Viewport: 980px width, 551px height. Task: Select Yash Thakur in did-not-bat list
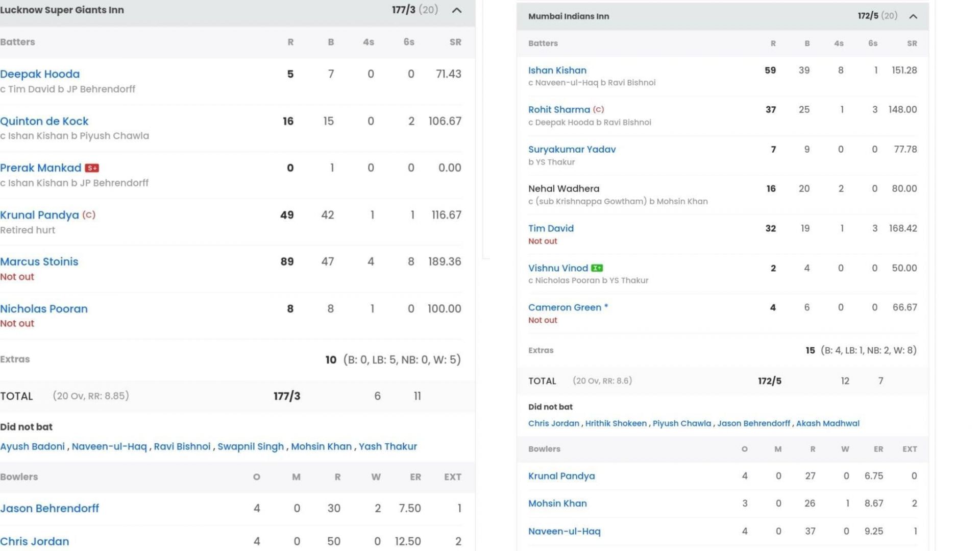pos(387,446)
